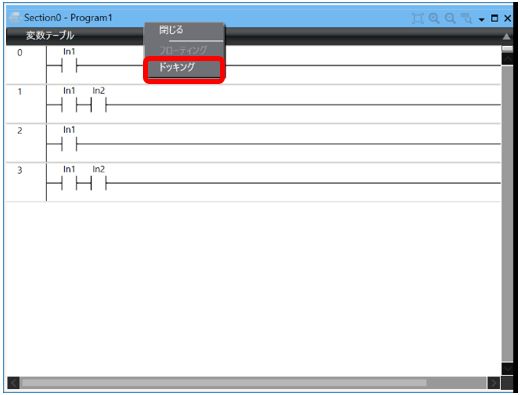Select the In2 contact on rung 3
Screen dimensions: 520x395
point(98,183)
